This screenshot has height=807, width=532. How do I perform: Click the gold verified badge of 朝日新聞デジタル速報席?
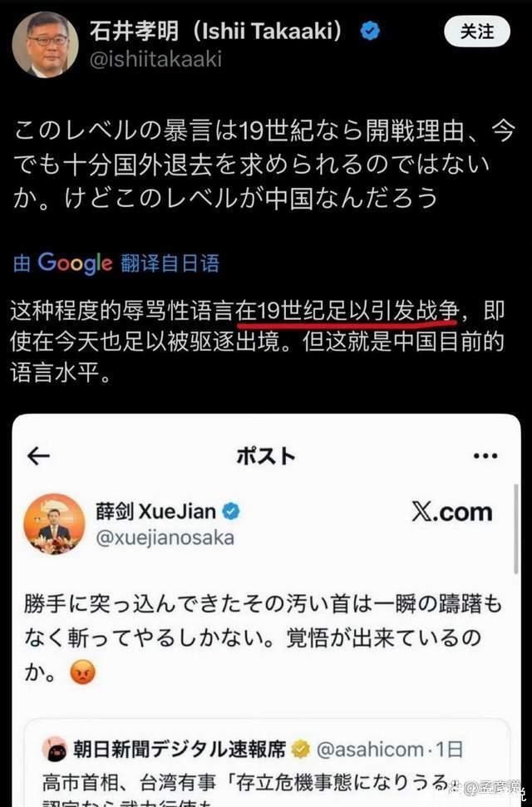coord(300,750)
